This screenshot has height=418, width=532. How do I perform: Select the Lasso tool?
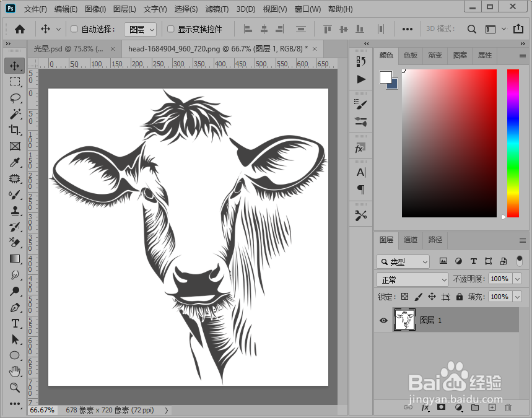(x=15, y=98)
